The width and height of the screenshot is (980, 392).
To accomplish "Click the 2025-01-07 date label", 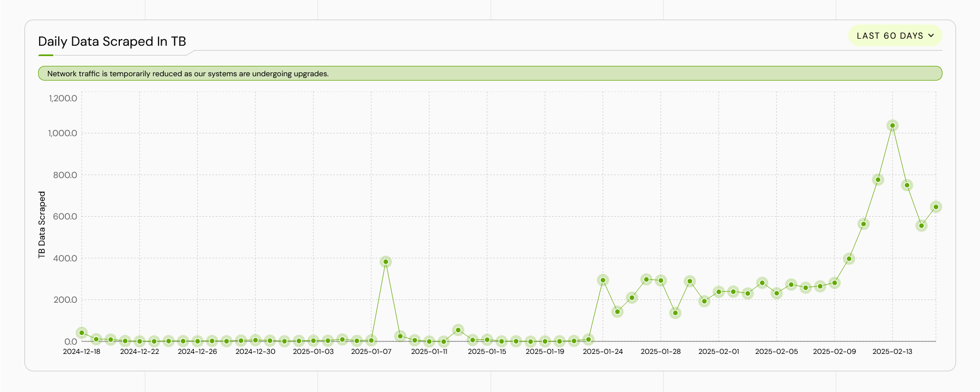I will [371, 352].
